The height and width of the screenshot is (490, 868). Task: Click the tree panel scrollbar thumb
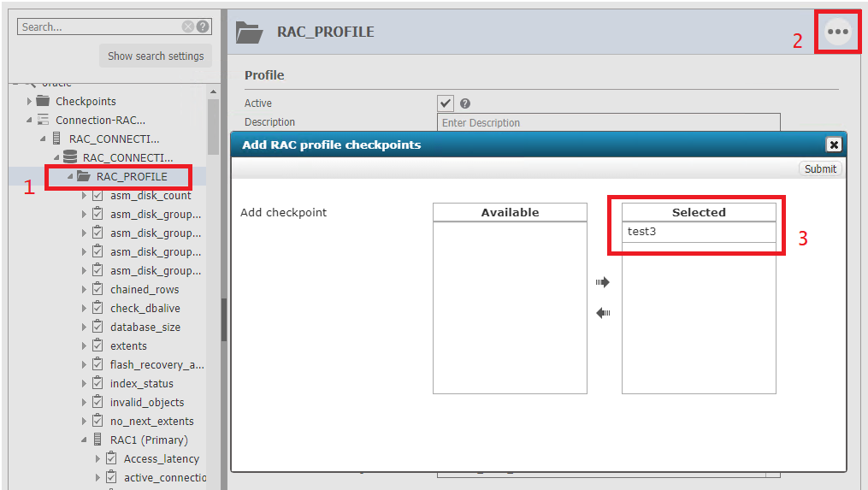[x=213, y=127]
